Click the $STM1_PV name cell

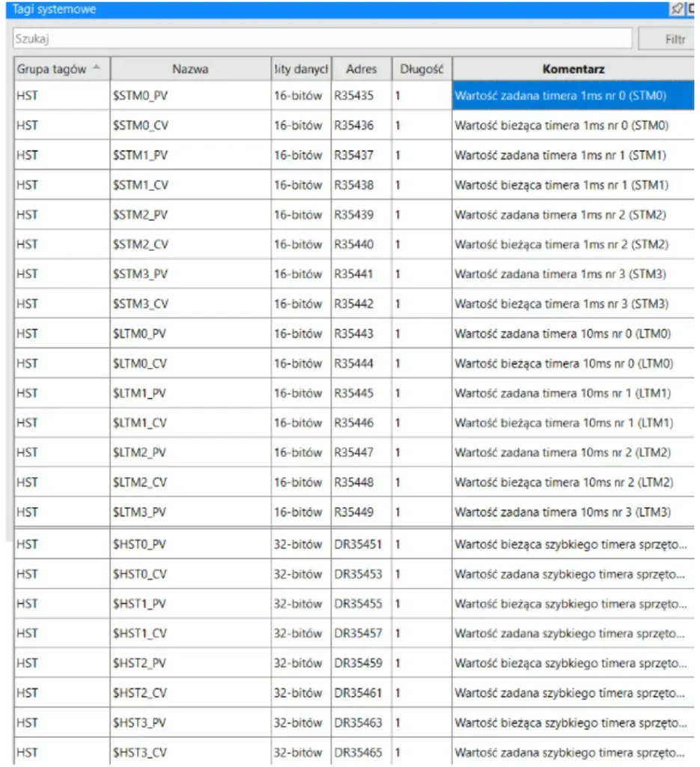(191, 155)
